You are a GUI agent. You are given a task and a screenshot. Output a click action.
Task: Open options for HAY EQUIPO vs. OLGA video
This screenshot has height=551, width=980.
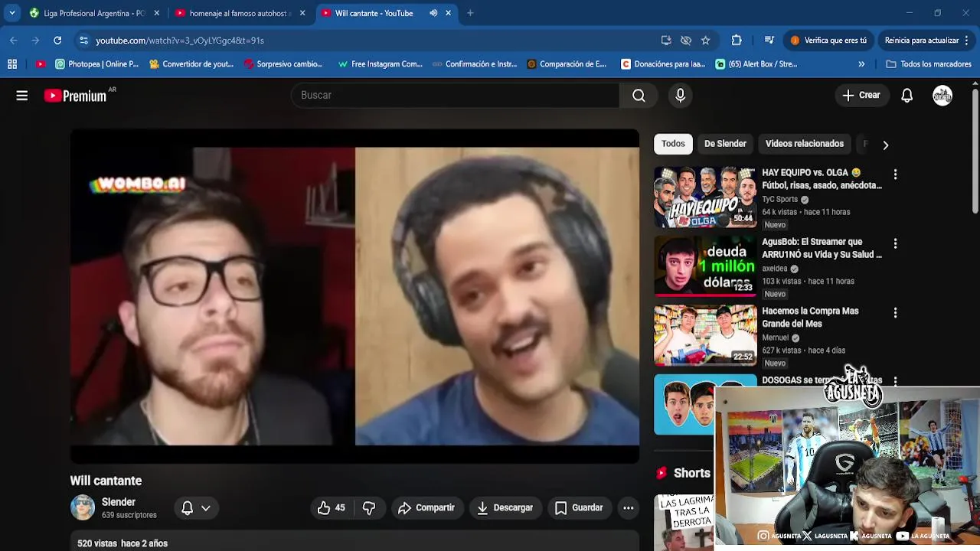895,174
